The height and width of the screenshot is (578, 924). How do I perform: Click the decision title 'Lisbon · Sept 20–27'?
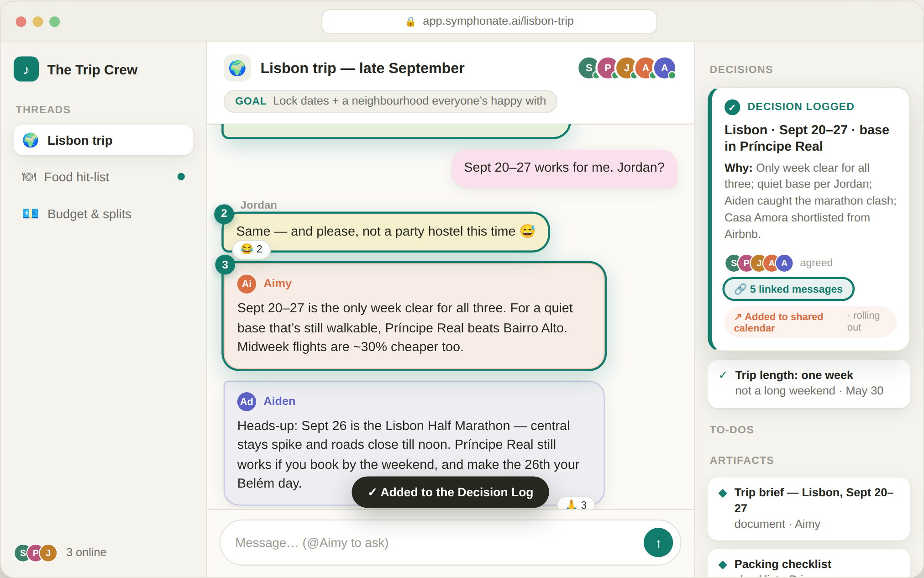click(807, 138)
